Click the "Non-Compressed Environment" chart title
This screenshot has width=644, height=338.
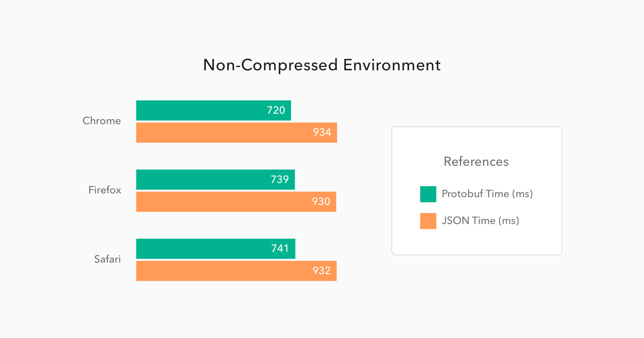click(322, 65)
